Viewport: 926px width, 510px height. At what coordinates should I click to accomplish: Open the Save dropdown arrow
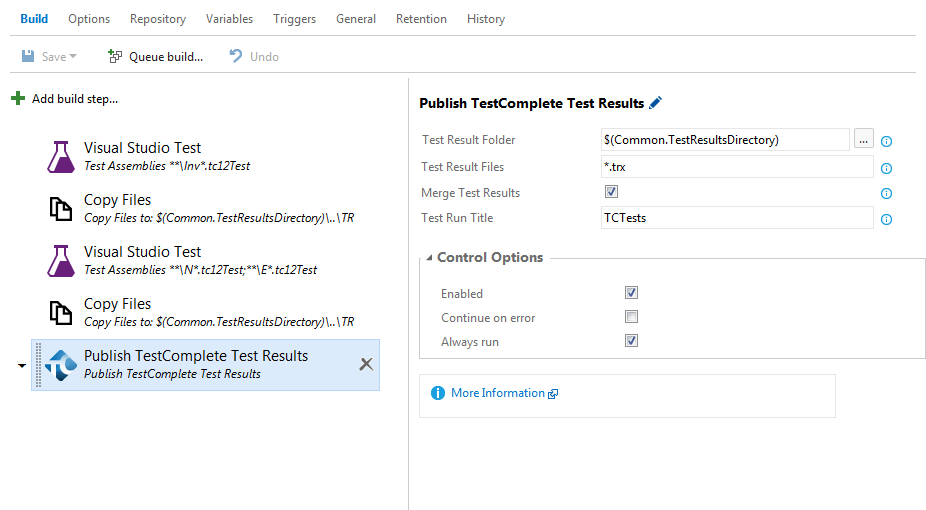pos(74,57)
